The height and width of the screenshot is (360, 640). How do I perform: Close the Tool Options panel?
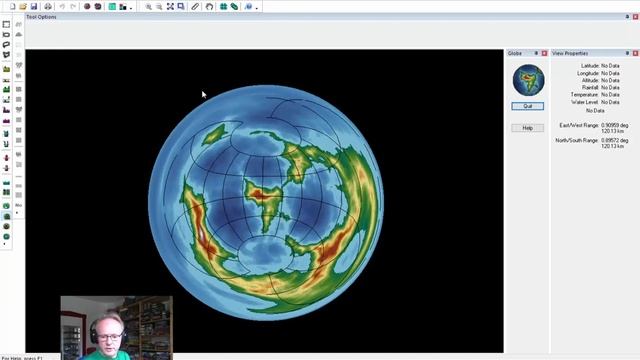(x=635, y=17)
